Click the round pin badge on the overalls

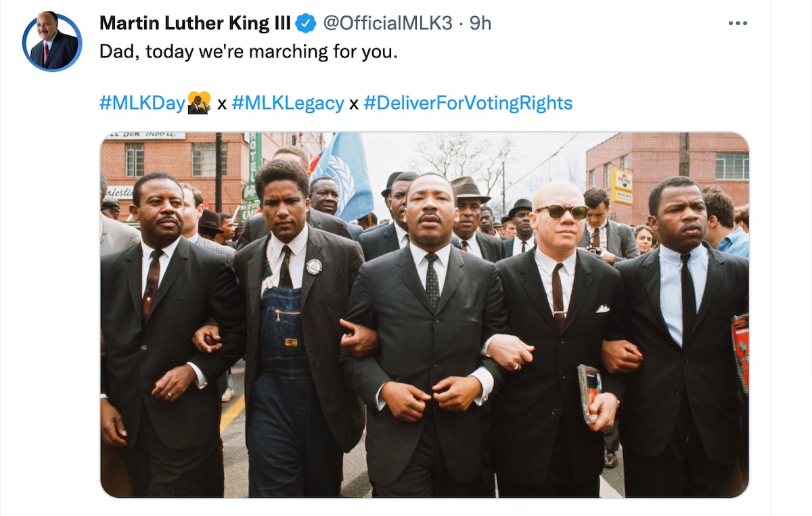click(313, 266)
